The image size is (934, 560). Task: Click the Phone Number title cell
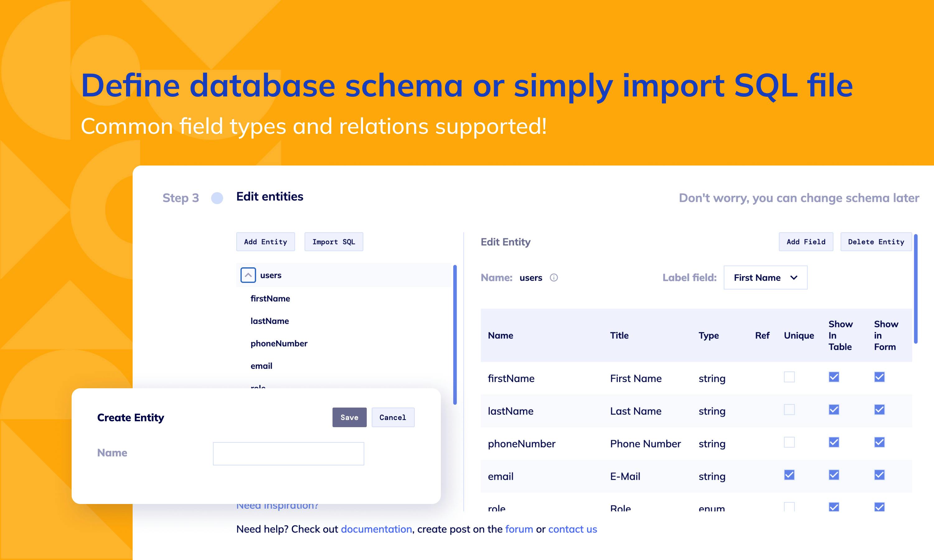pyautogui.click(x=645, y=444)
